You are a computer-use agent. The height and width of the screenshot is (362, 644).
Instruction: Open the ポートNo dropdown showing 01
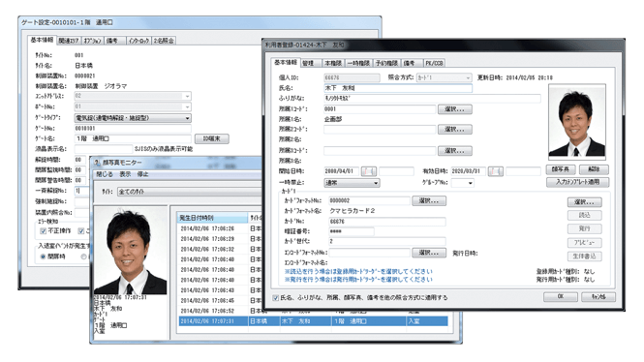tap(133, 106)
